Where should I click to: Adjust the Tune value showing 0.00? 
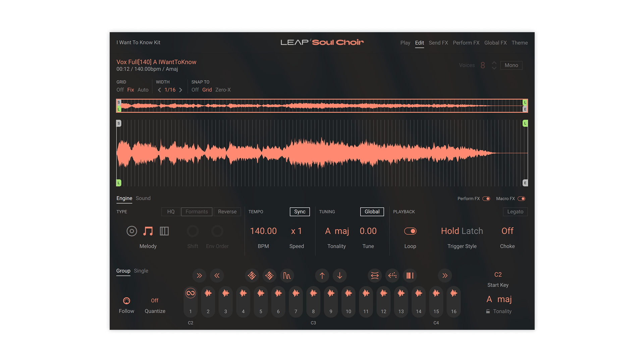pyautogui.click(x=368, y=231)
